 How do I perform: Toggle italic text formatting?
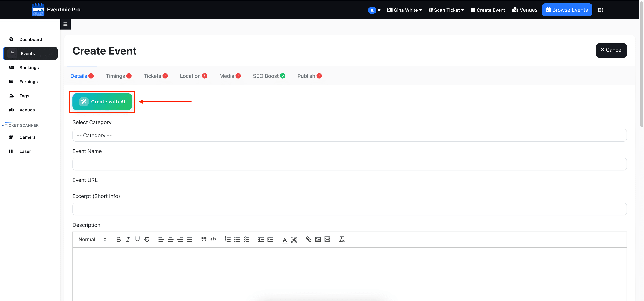tap(128, 239)
